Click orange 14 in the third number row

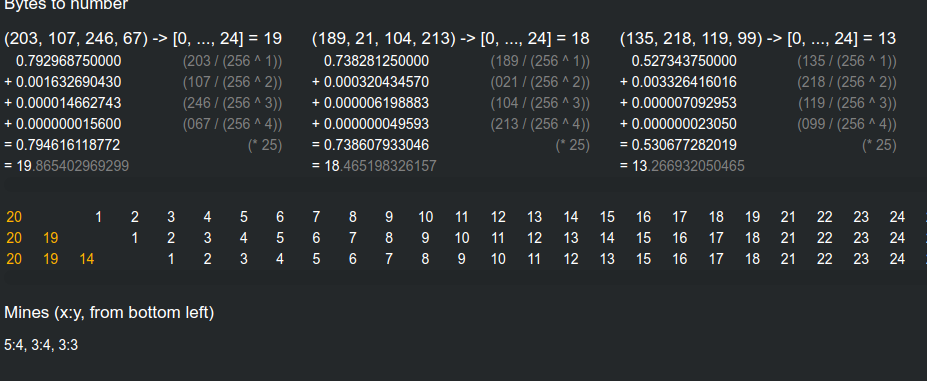click(x=86, y=259)
